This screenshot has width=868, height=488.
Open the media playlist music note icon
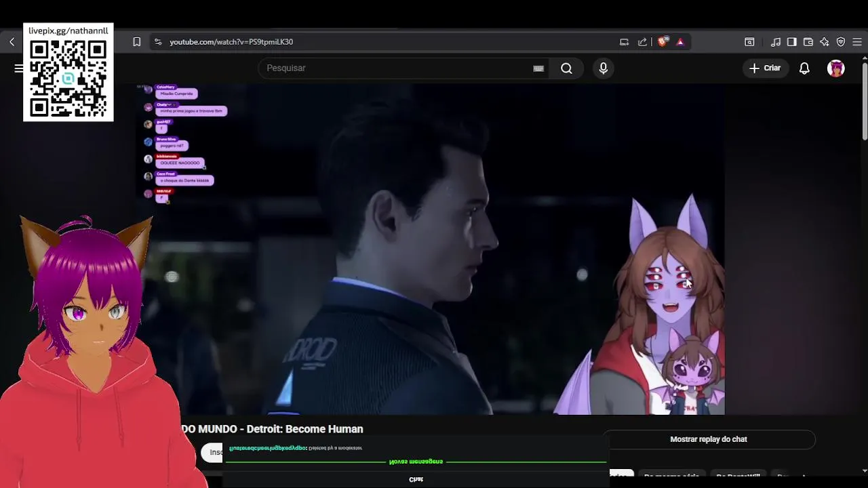coord(776,42)
